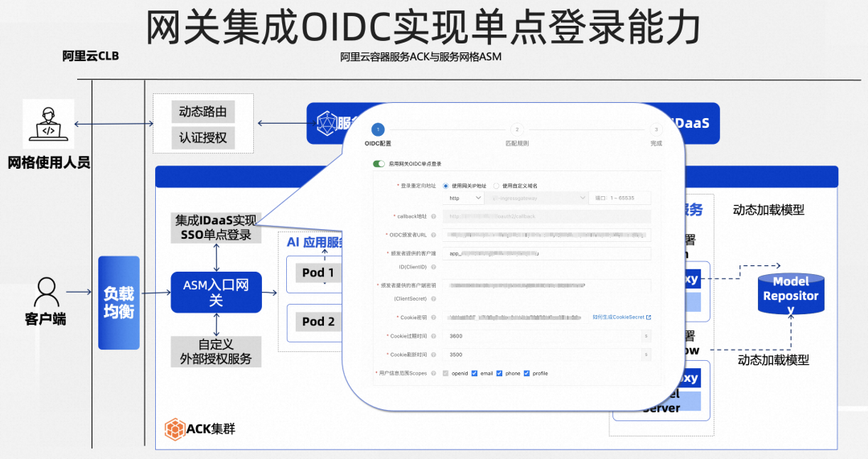Click the 负载均衡 blue block
Viewport: 868px width, 459px height.
click(x=119, y=303)
